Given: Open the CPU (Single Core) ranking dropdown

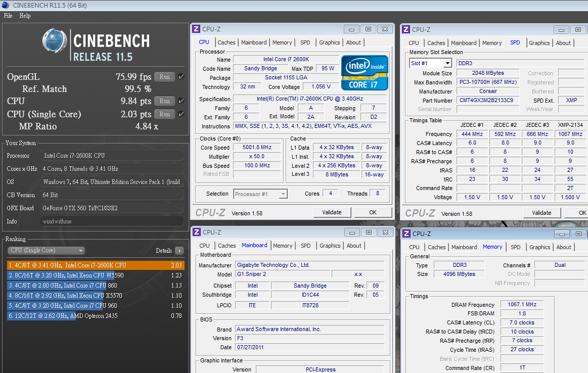Looking at the screenshot, I should click(x=47, y=251).
